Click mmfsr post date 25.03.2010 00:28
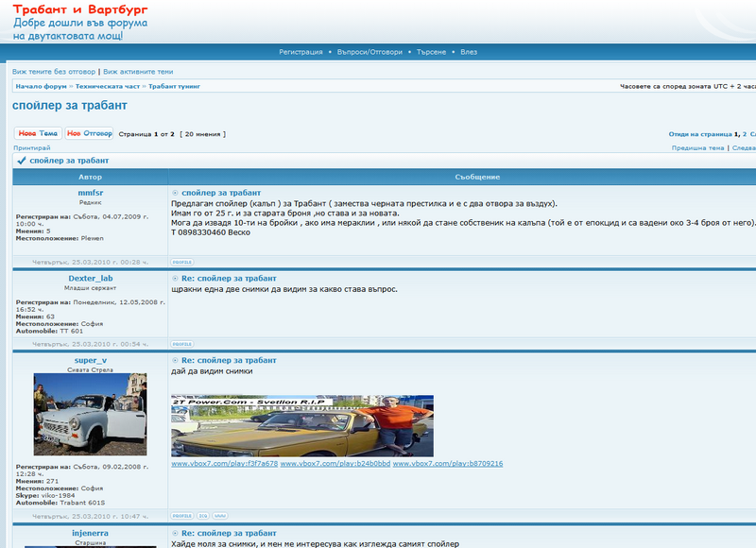The image size is (756, 548). (x=90, y=263)
